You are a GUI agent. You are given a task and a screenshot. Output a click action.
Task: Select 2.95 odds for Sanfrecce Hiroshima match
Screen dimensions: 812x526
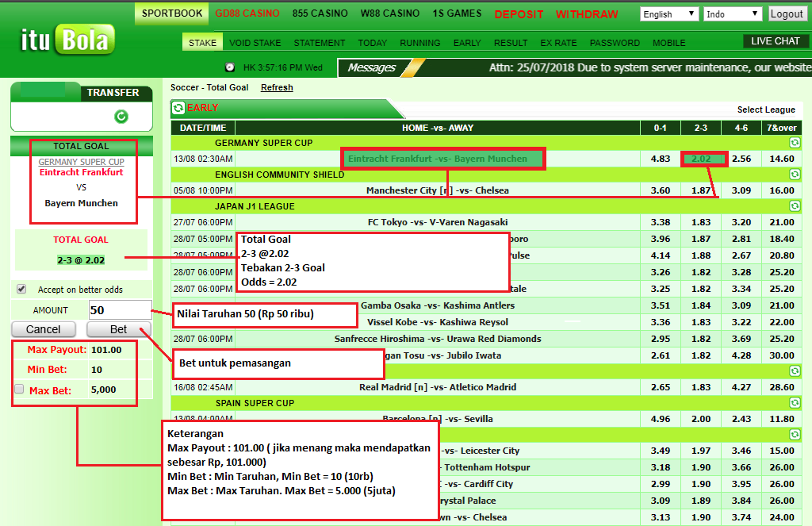[661, 339]
